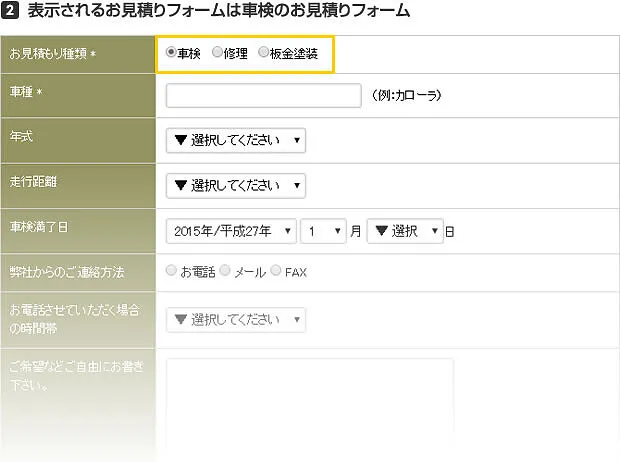
Task: Select the 板金塗装 radio button
Action: pyautogui.click(x=263, y=52)
